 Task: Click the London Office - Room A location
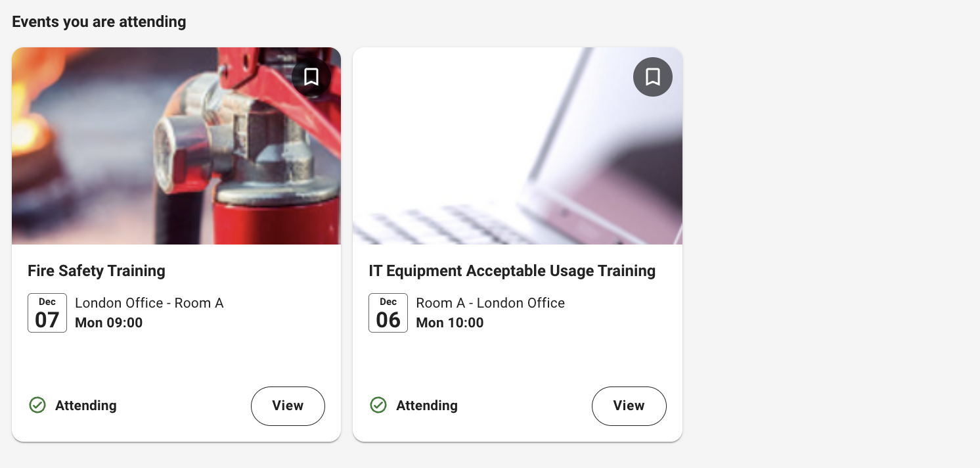point(149,303)
